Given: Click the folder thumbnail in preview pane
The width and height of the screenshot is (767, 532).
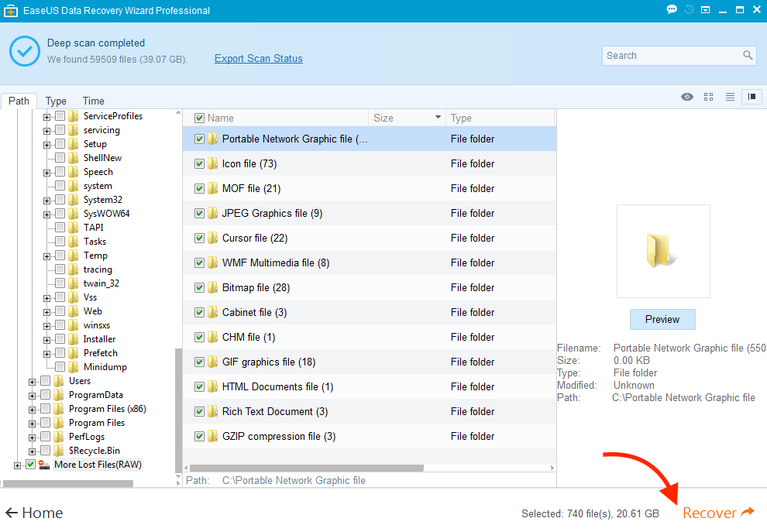Looking at the screenshot, I should (x=662, y=251).
